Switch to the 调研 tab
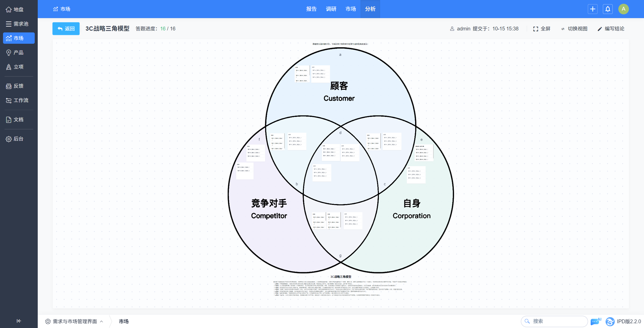The width and height of the screenshot is (644, 328). pyautogui.click(x=331, y=9)
